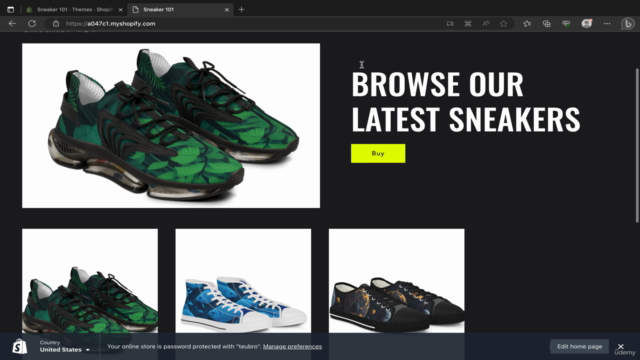
Task: Dismiss the Shopify preview bar
Action: [x=620, y=347]
